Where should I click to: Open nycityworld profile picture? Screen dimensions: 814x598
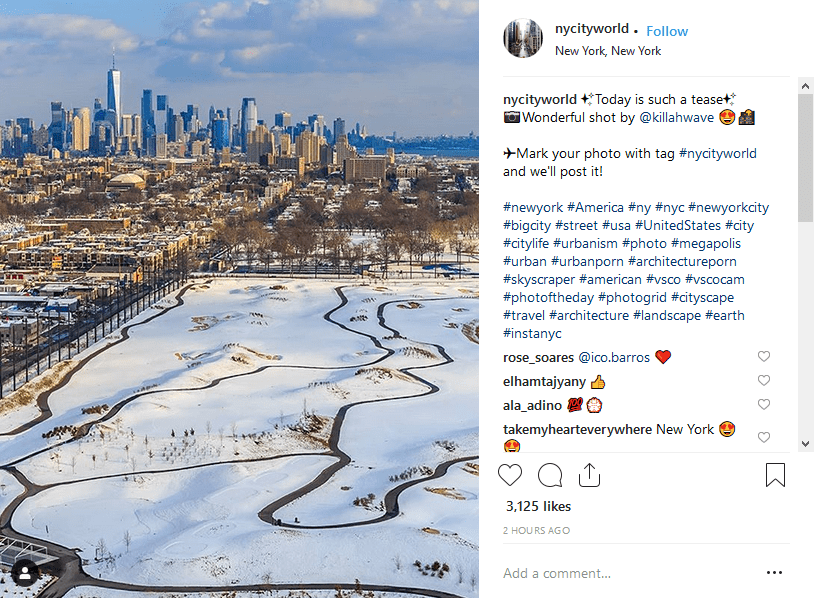click(523, 38)
